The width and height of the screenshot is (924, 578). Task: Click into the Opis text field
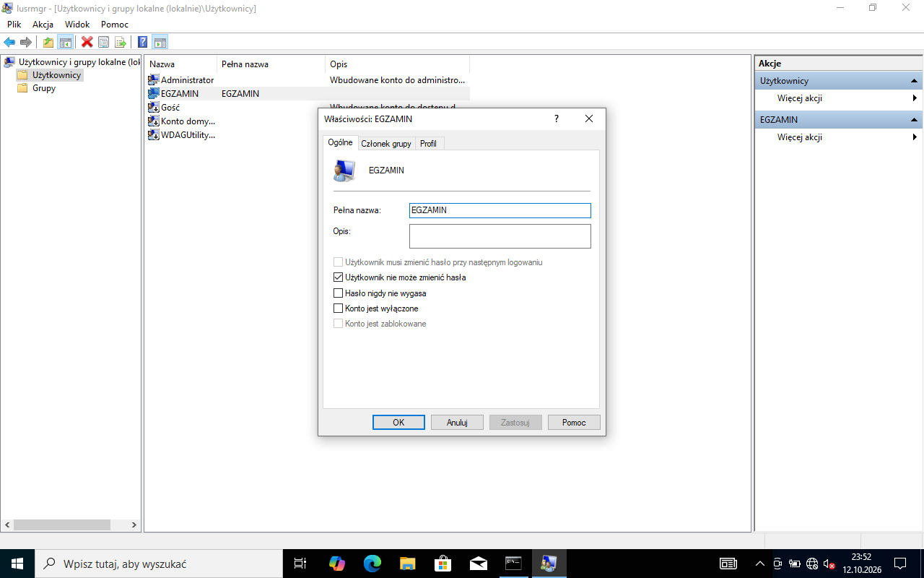[x=500, y=236]
